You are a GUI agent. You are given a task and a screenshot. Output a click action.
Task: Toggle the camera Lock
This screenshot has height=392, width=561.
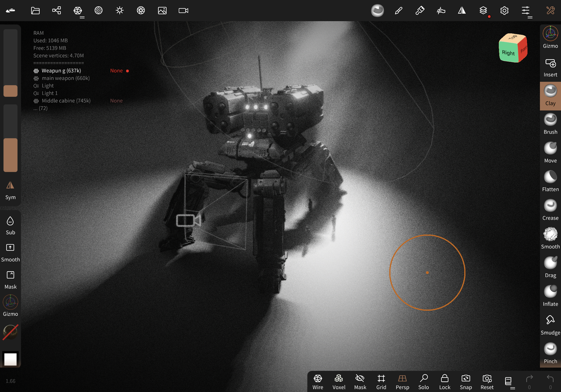pos(445,382)
